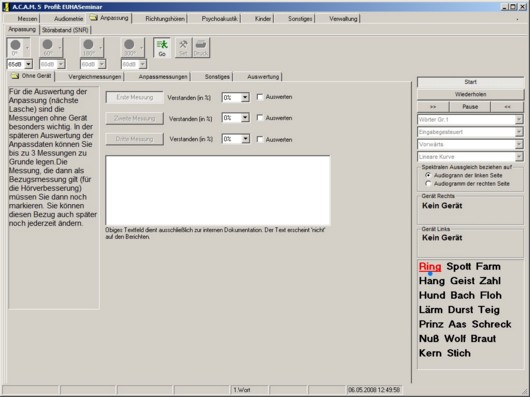The width and height of the screenshot is (530, 397).
Task: Open the Vorwärts direction dropdown
Action: [x=519, y=144]
